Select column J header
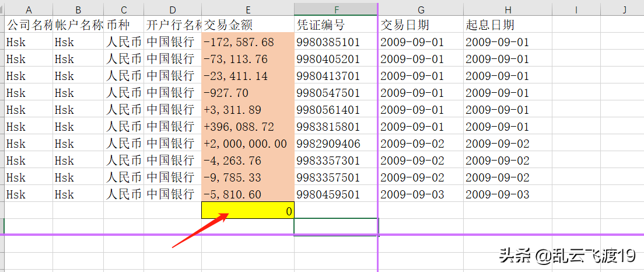644x272 pixels. (622, 10)
